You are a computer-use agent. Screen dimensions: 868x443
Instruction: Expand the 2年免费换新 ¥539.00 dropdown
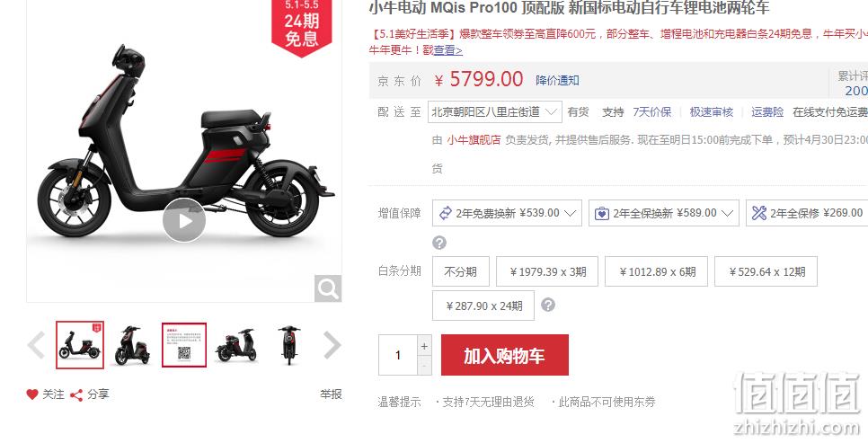point(507,213)
